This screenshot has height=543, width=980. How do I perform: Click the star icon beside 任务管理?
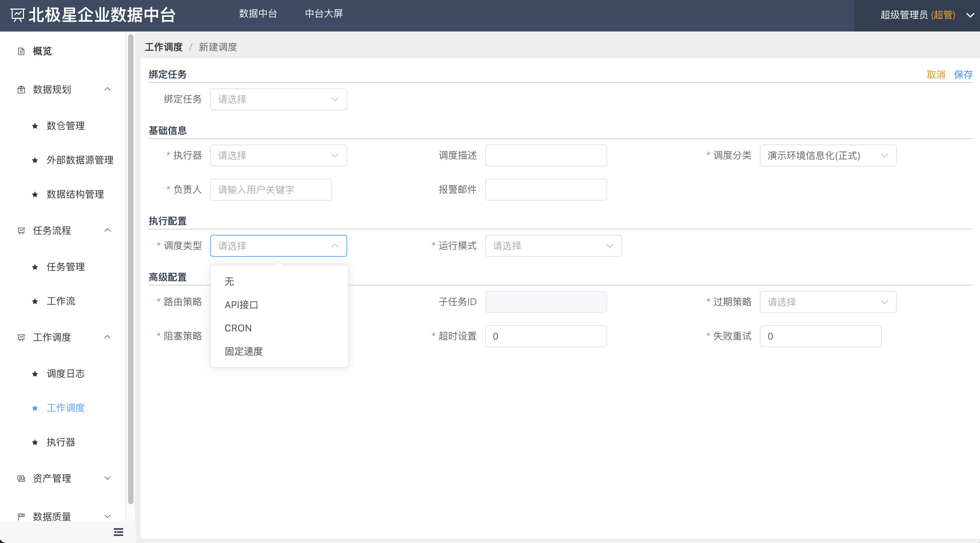(35, 267)
